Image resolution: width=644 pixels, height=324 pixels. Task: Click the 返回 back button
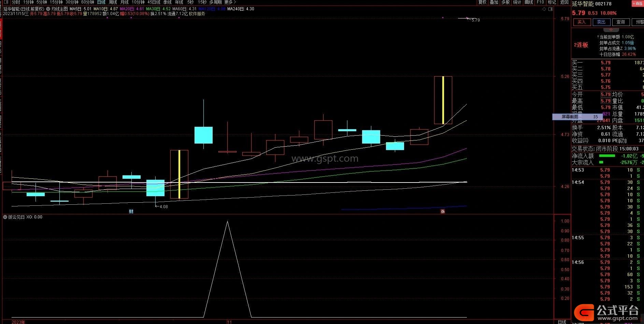pyautogui.click(x=564, y=2)
